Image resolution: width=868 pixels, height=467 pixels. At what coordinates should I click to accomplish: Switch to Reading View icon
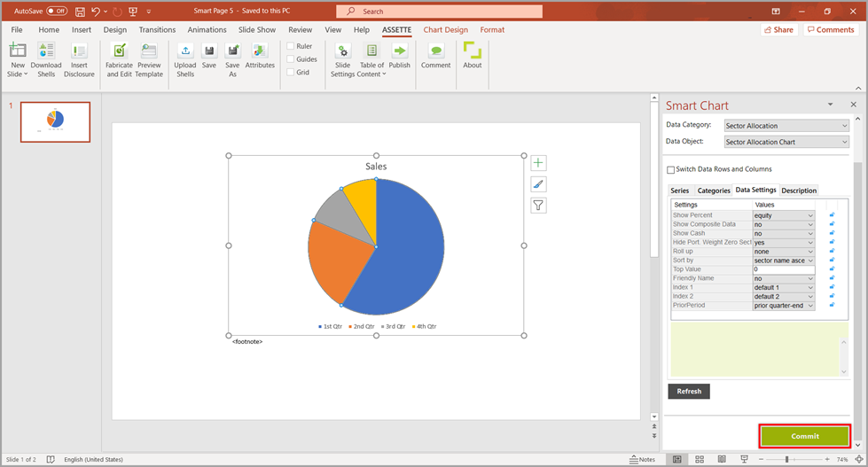tap(722, 459)
